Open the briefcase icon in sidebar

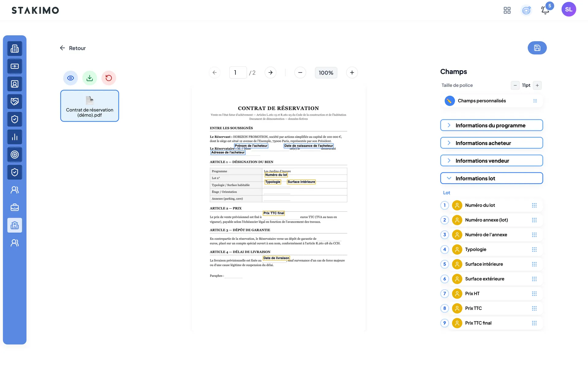coord(15,208)
